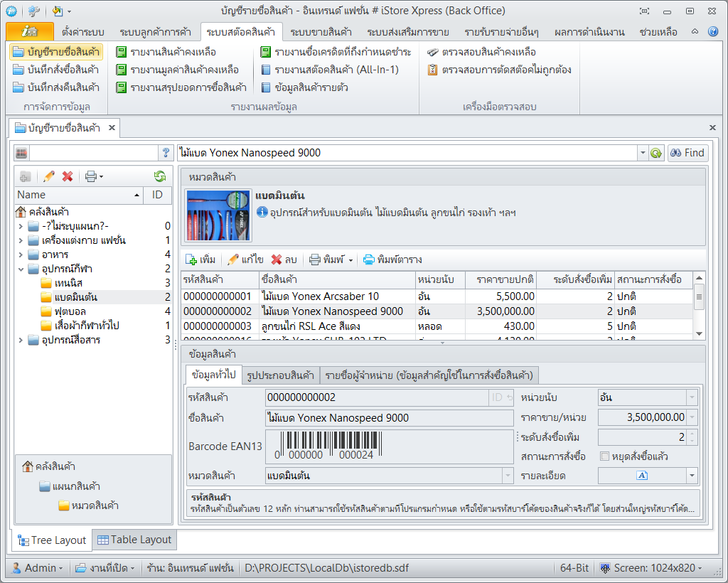Click the Find button
The image size is (728, 583).
[687, 153]
